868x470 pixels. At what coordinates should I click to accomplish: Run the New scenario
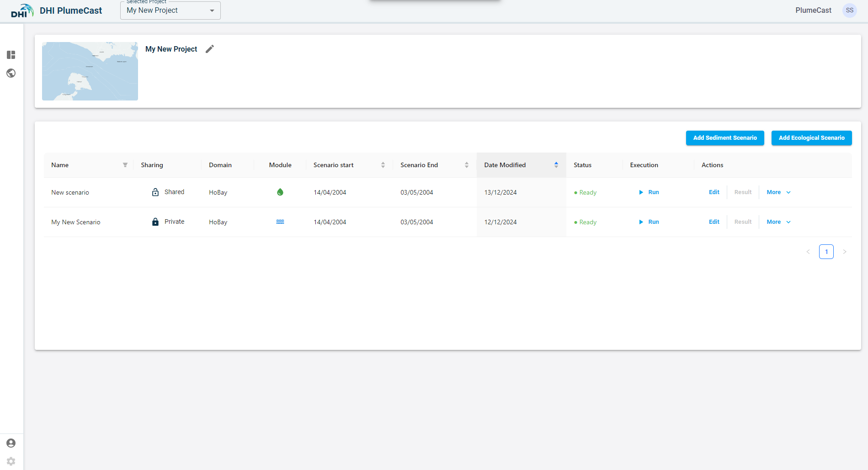(649, 192)
